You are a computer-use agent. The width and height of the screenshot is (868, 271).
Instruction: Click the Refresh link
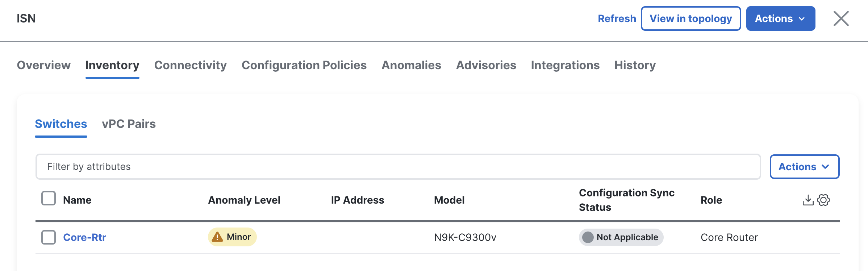point(617,18)
